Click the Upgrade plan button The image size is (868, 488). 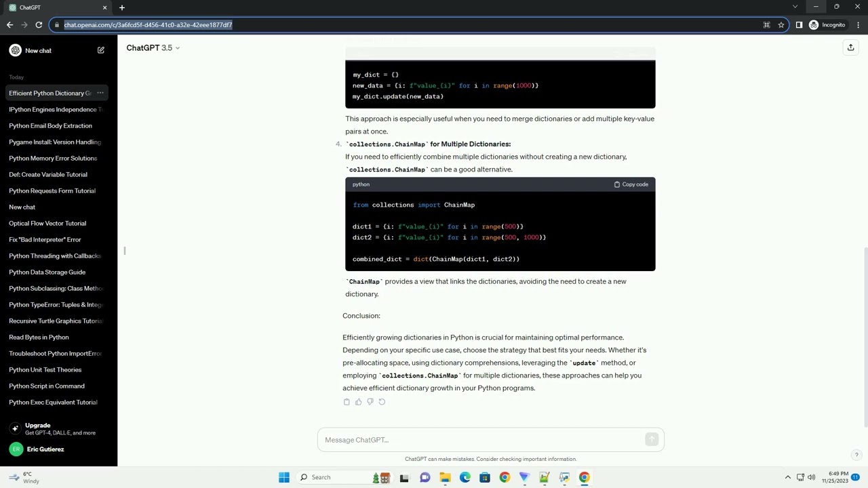coord(58,428)
